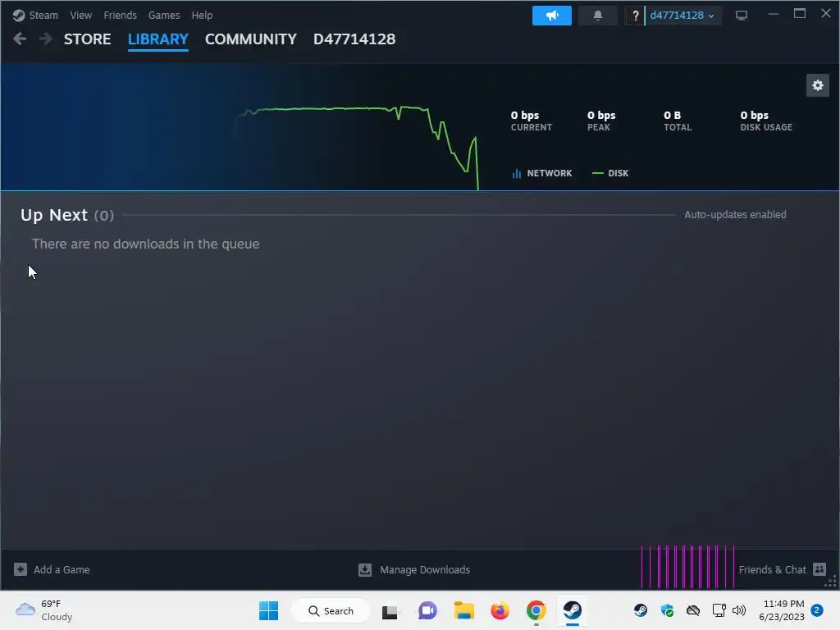Click the Add a Game plus icon

(21, 569)
